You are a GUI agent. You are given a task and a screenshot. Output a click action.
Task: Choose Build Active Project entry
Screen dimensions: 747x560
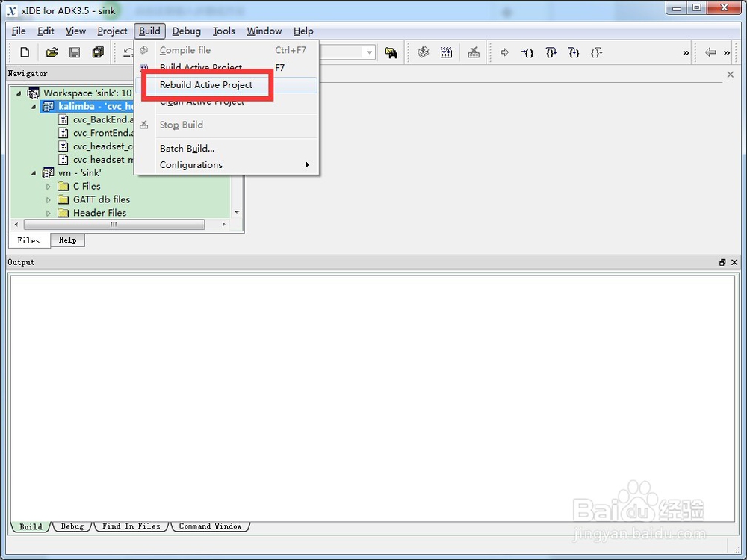(x=226, y=68)
